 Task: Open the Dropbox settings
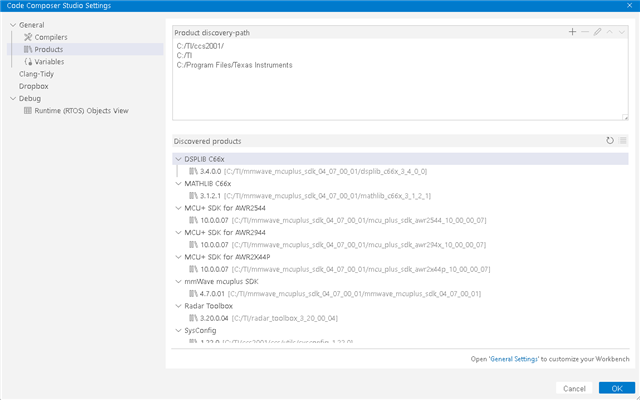pyautogui.click(x=33, y=86)
